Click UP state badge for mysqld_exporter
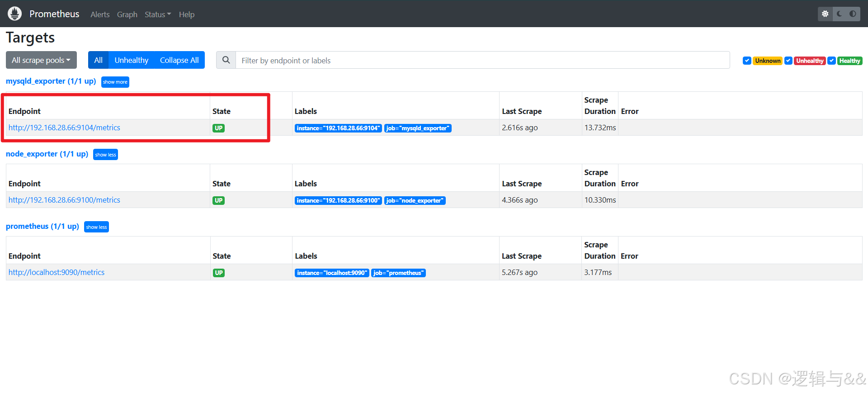Screen dimensions: 868x393 pyautogui.click(x=219, y=128)
